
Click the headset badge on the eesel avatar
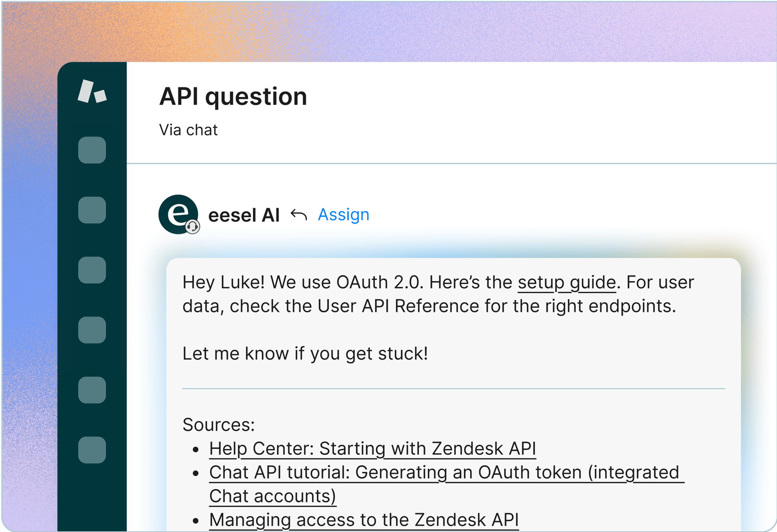click(192, 227)
